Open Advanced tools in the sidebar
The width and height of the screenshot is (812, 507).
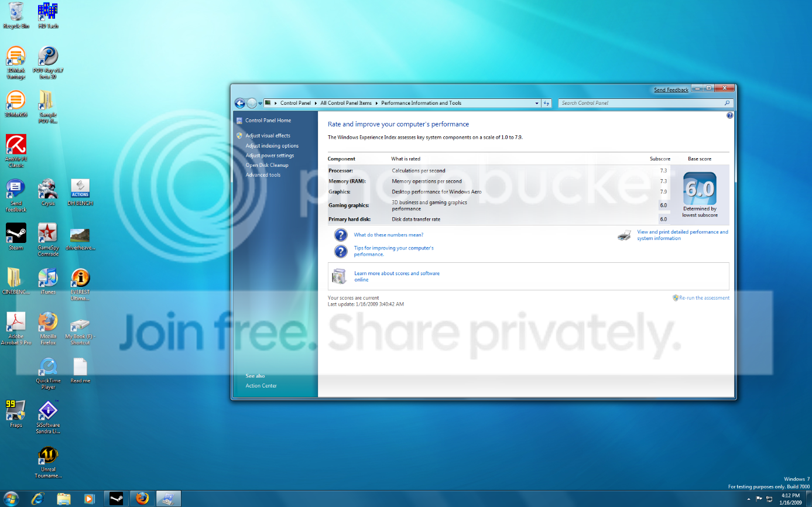pyautogui.click(x=263, y=175)
